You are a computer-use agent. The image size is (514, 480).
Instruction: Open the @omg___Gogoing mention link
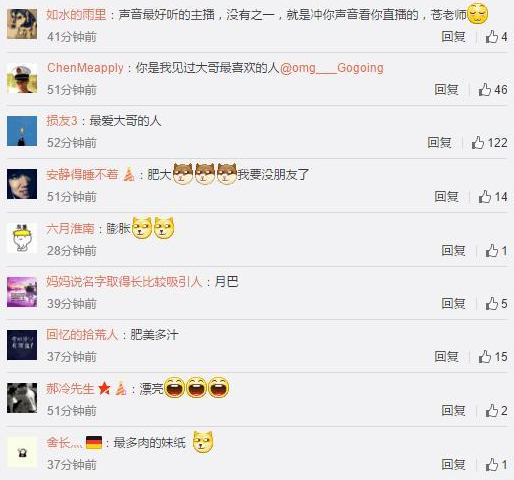(x=332, y=68)
